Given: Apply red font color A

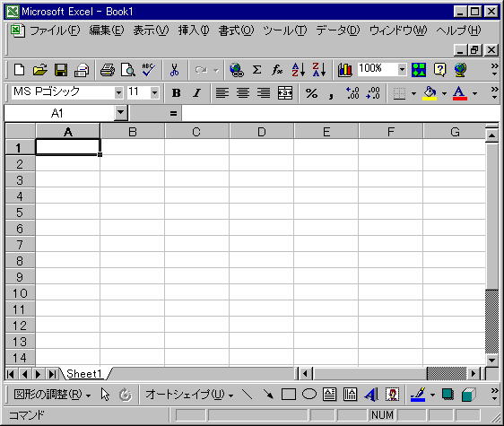Looking at the screenshot, I should (x=460, y=93).
